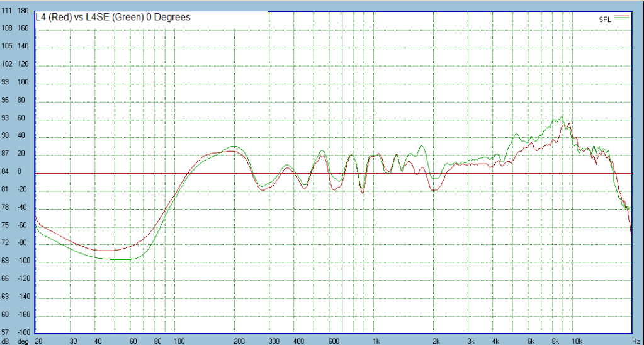The height and width of the screenshot is (345, 644).
Task: Click the 87 dB axis label
Action: click(x=4, y=154)
